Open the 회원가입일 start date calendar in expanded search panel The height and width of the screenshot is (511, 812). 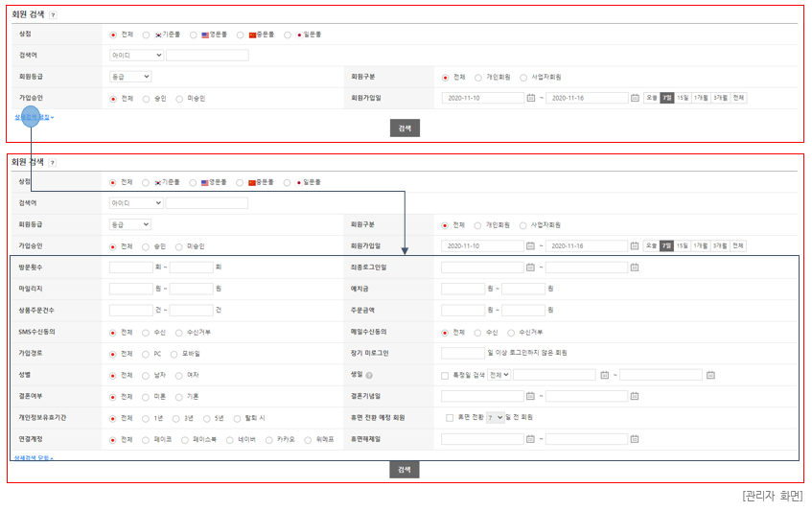point(530,246)
